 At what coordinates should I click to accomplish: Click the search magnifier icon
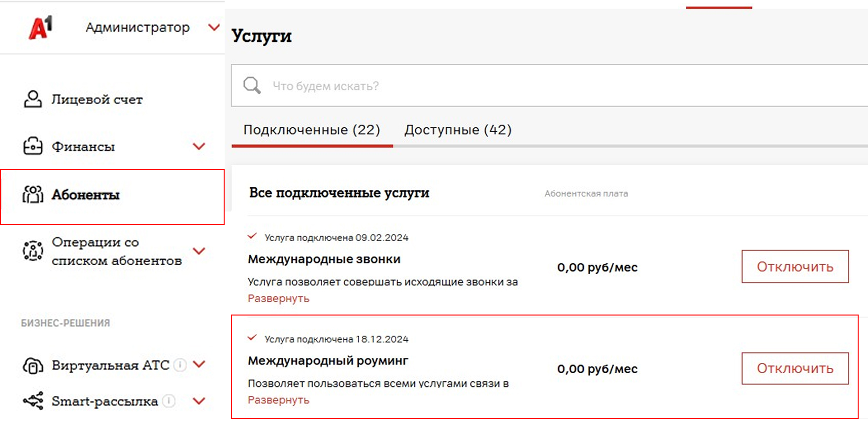pos(252,85)
